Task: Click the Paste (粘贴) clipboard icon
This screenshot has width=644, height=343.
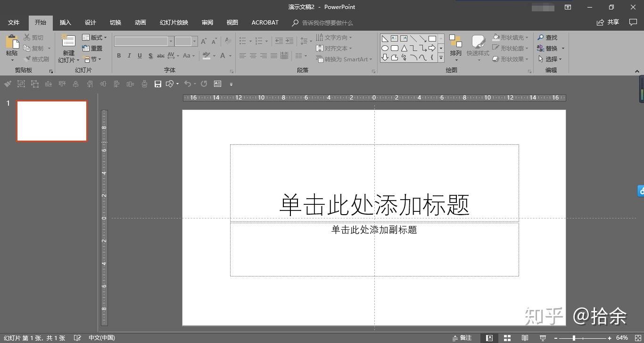Action: coord(12,42)
